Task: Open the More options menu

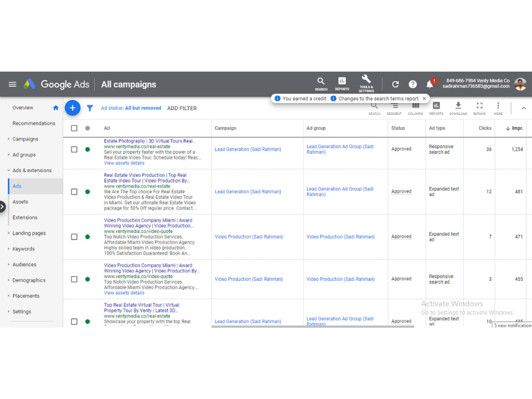Action: click(498, 109)
